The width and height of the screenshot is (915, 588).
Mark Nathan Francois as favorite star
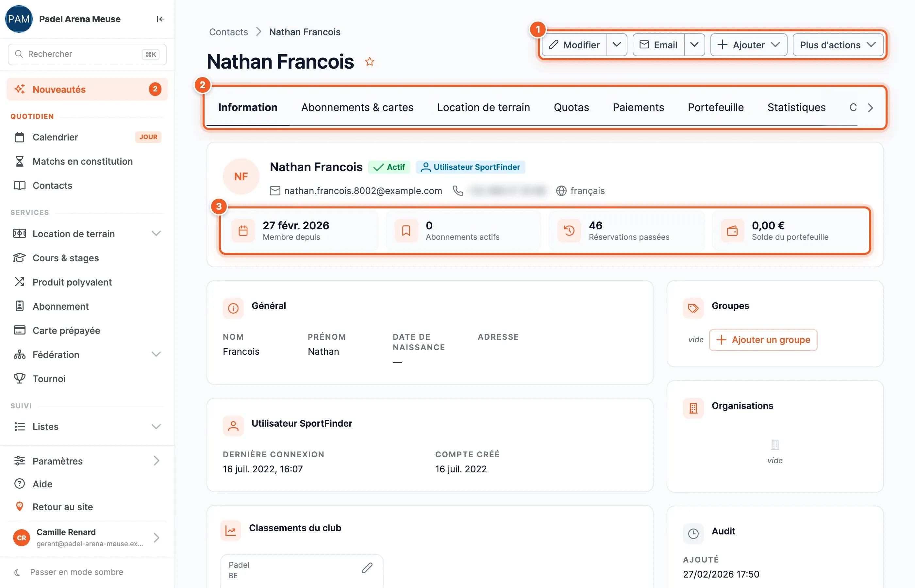(x=369, y=61)
